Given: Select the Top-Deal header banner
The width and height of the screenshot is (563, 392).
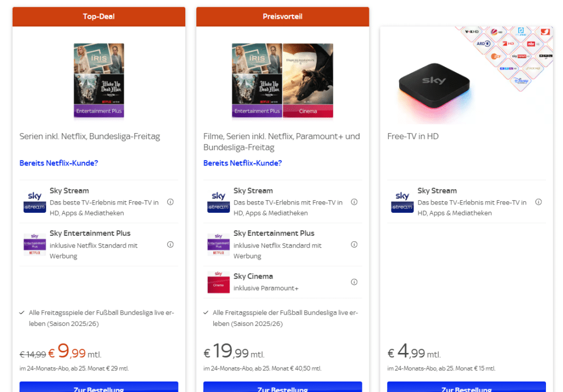Looking at the screenshot, I should pos(99,16).
